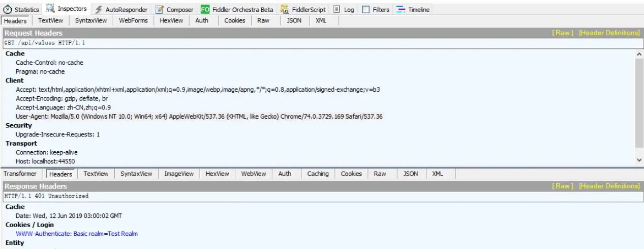Select the request HexView inspector tab

click(x=170, y=20)
